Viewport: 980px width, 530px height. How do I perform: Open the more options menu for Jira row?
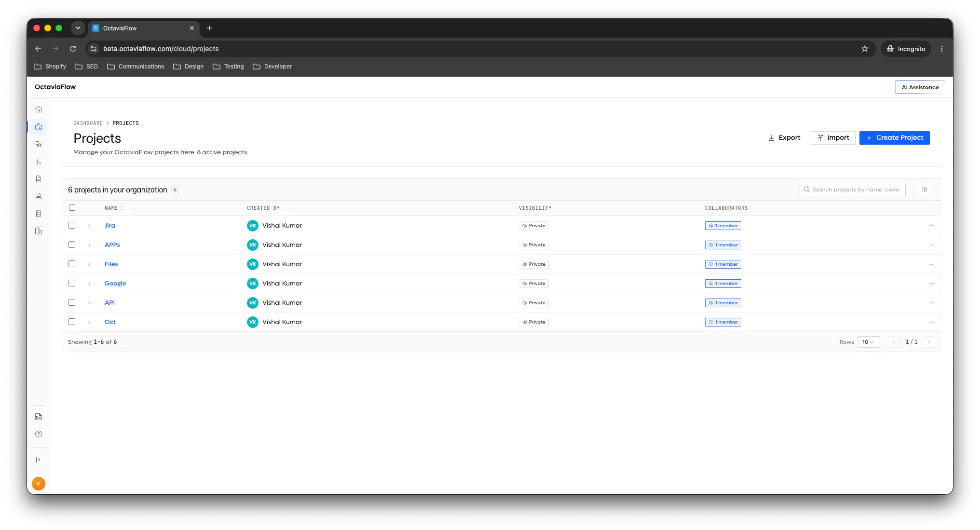coord(931,226)
